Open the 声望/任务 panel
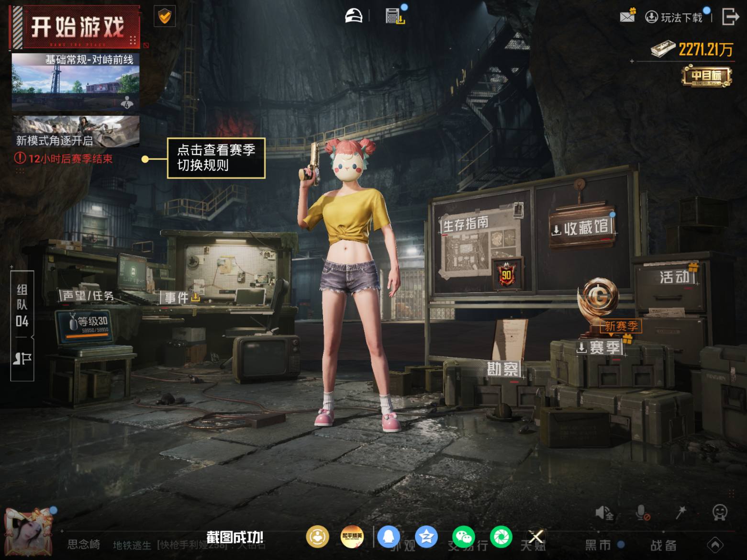The width and height of the screenshot is (747, 560). click(88, 296)
